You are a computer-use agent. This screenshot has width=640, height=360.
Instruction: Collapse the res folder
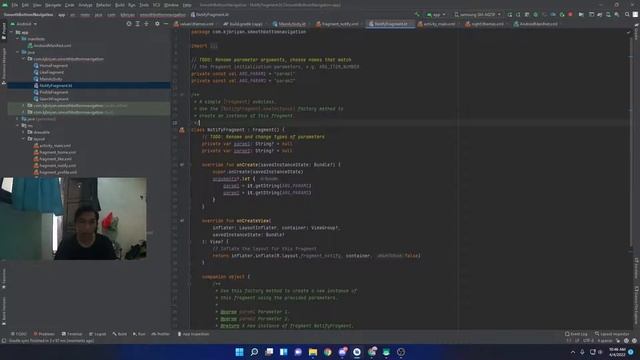point(18,126)
